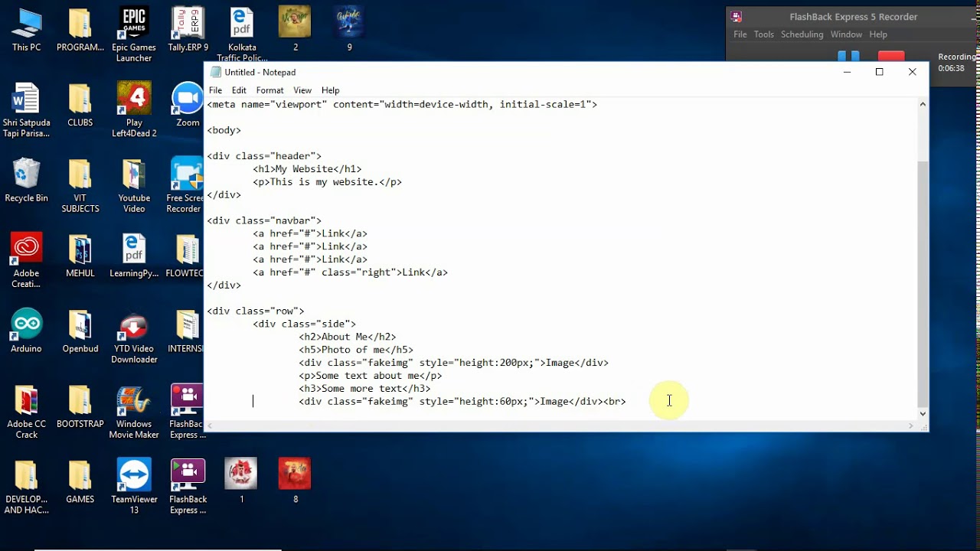
Task: Minimize the Notepad window
Action: 847,72
